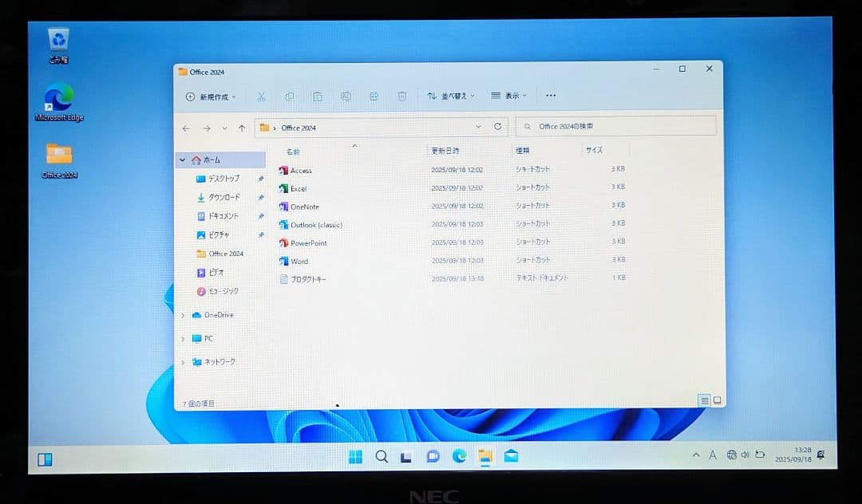
Task: Switch to details view icon in status bar
Action: (x=704, y=400)
